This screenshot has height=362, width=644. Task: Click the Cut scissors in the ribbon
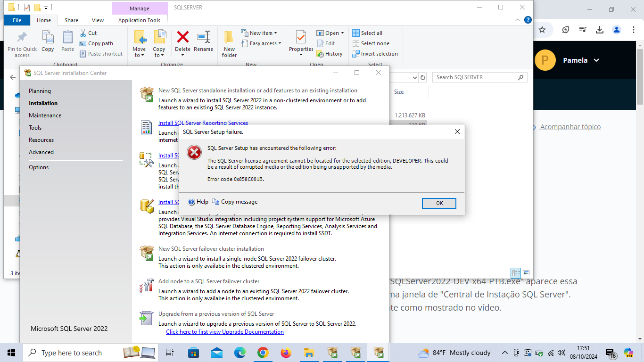(x=83, y=33)
